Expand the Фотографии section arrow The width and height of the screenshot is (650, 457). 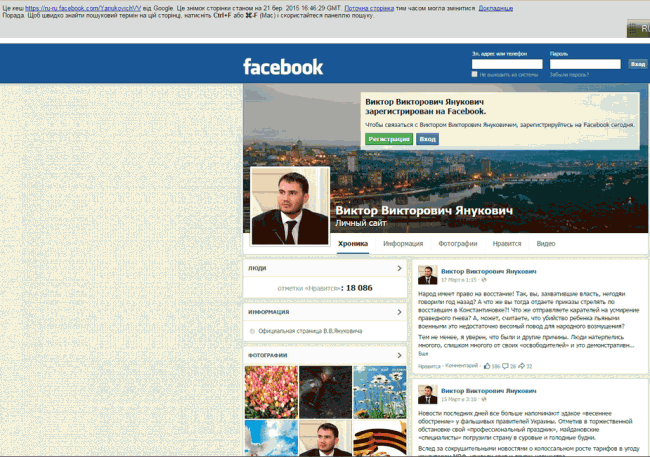coord(398,355)
